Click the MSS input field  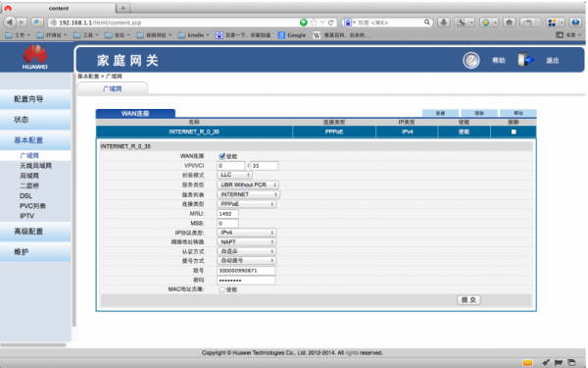tap(227, 223)
